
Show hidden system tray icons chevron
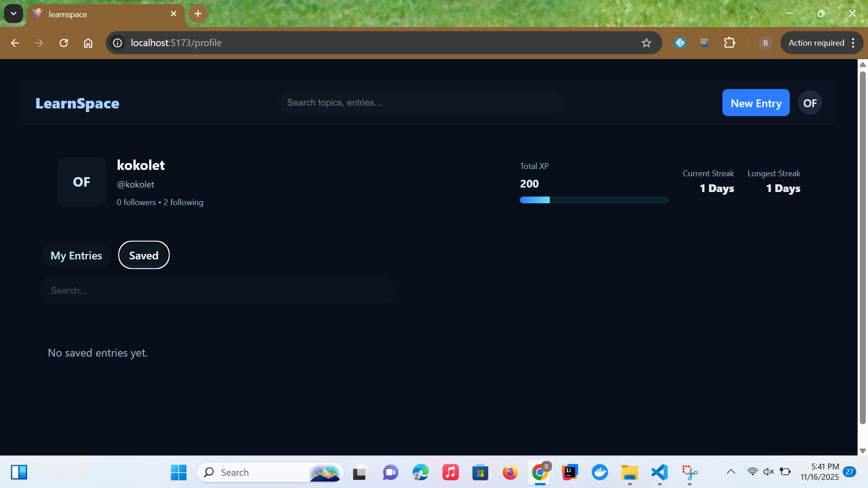click(731, 472)
